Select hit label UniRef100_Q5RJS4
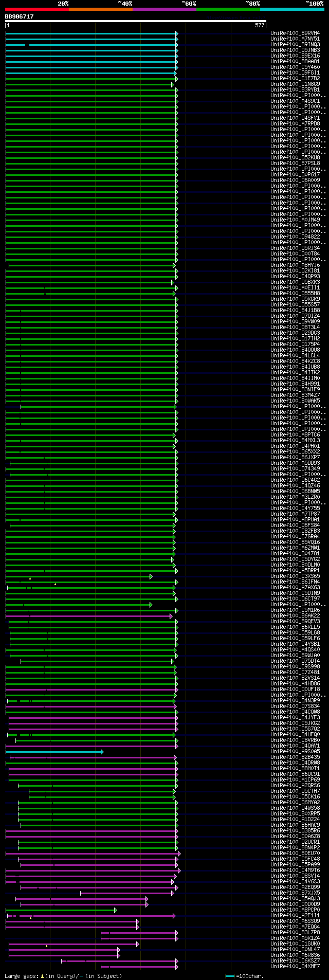Screen dimensions: 329x980 coord(295,248)
